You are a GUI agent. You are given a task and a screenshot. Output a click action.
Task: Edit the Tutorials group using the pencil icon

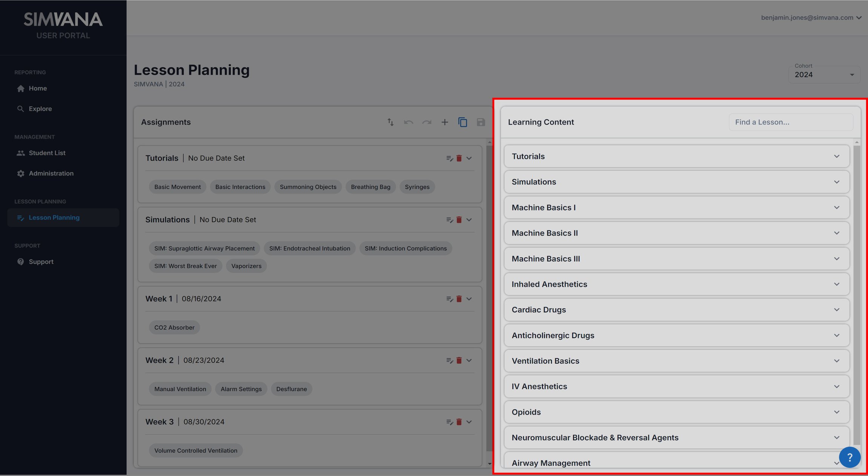pos(449,158)
